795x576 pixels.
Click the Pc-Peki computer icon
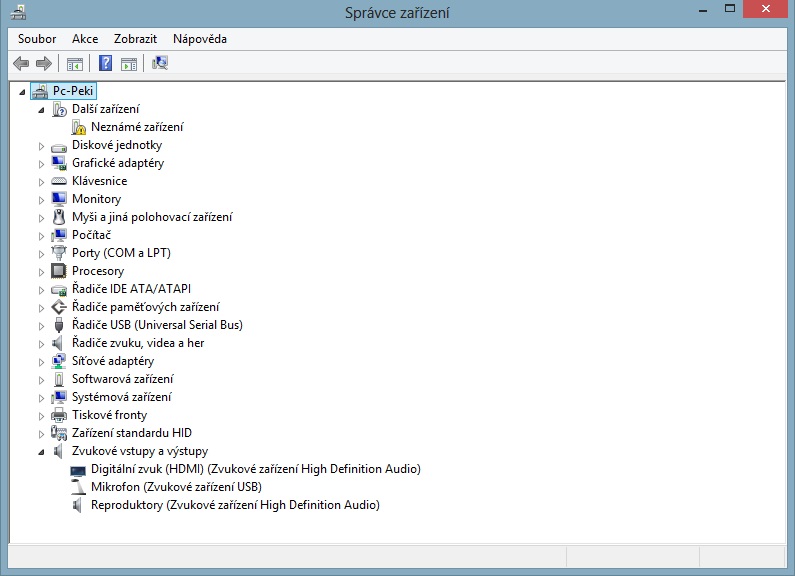pyautogui.click(x=40, y=91)
